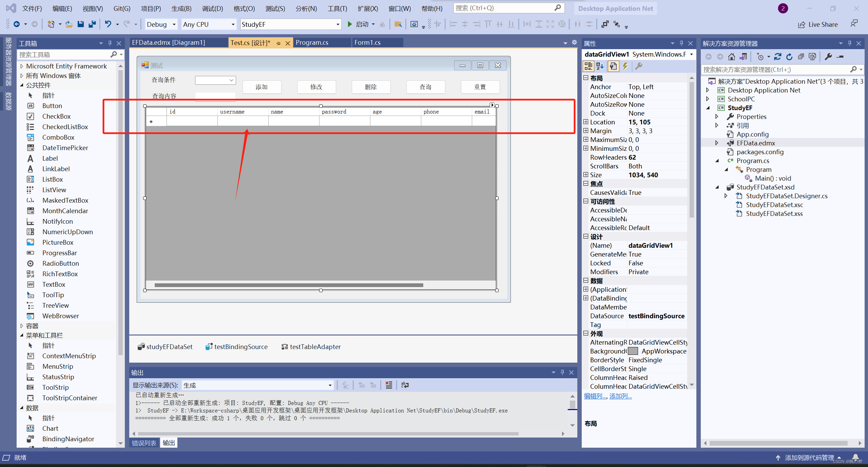Click Clear All icon in Output panel
Image resolution: width=868 pixels, height=467 pixels.
tap(389, 385)
